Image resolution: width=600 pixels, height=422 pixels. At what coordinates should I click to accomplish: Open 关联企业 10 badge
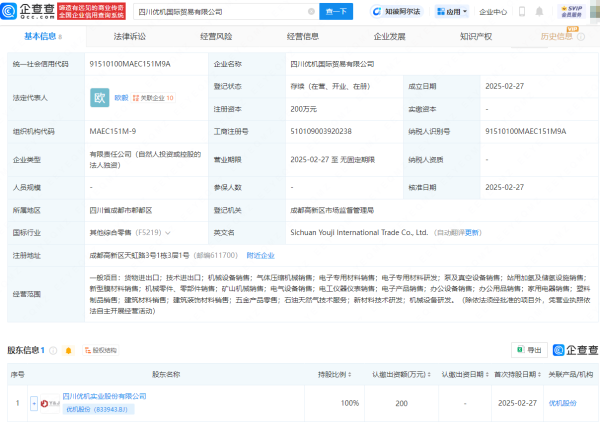[153, 98]
